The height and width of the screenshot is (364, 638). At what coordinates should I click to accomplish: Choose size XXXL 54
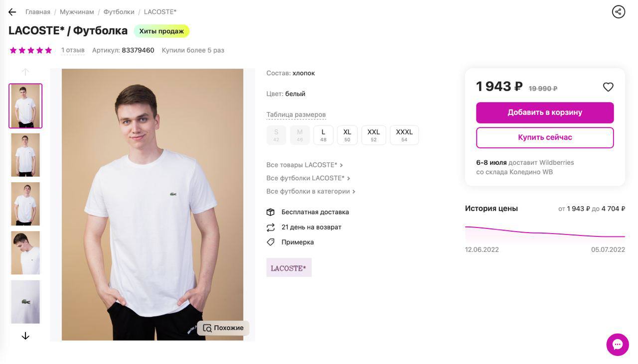point(404,135)
